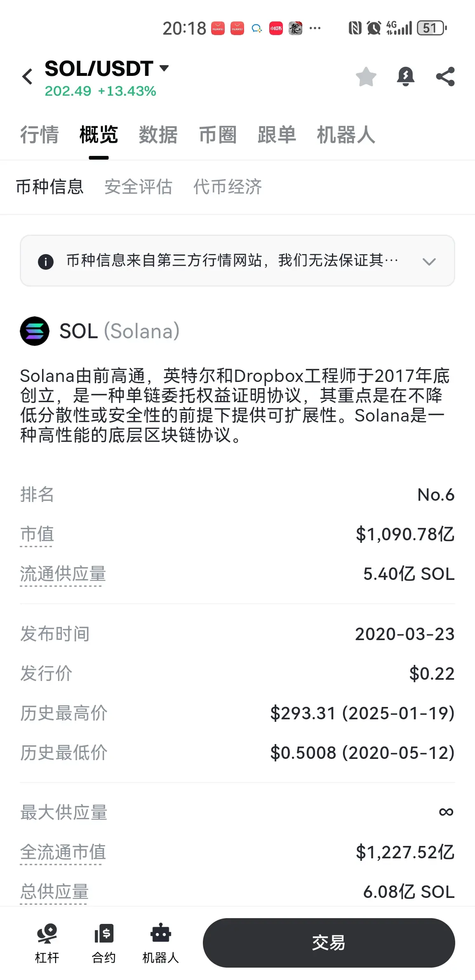Select the 安全评估 sub-tab
Image resolution: width=475 pixels, height=980 pixels.
138,186
